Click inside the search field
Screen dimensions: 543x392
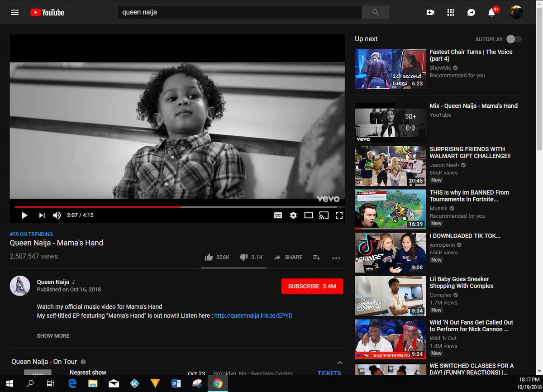(240, 12)
